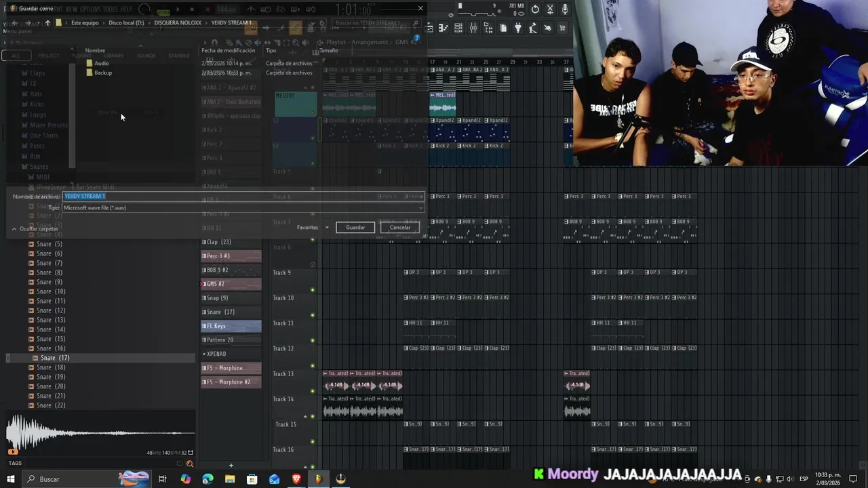Select DISQUERA NOLOXX in path bar
Image resolution: width=868 pixels, height=488 pixels.
coord(178,22)
